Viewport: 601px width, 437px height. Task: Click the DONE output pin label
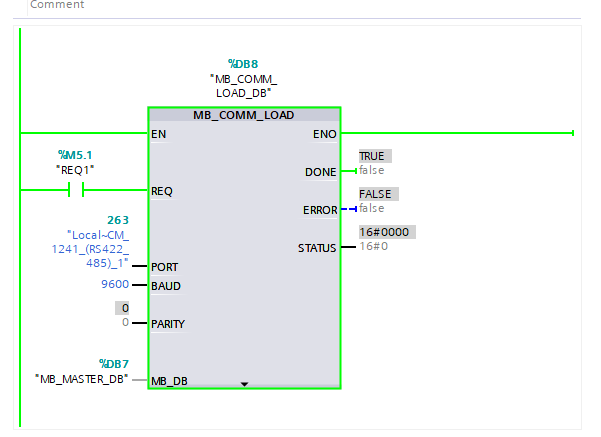point(320,172)
